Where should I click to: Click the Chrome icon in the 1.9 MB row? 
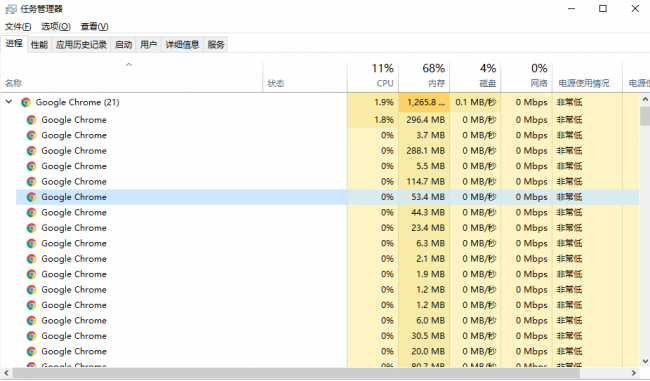point(32,274)
